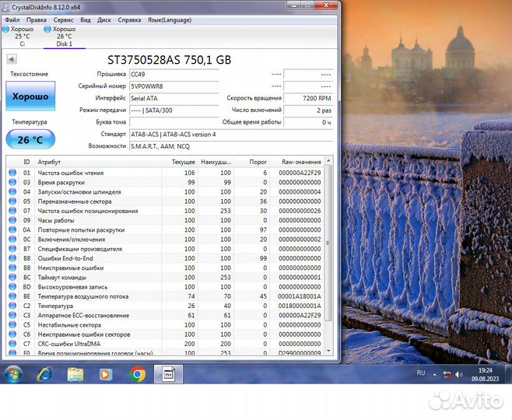Click the Порог column header
Image resolution: width=512 pixels, height=420 pixels.
251,162
